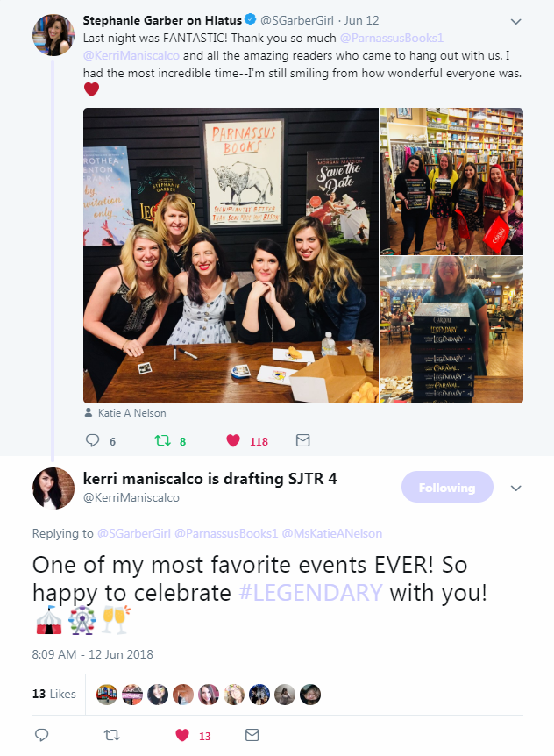The height and width of the screenshot is (756, 554).
Task: Open more options chevron on Stephanie's tweet
Action: 516,22
